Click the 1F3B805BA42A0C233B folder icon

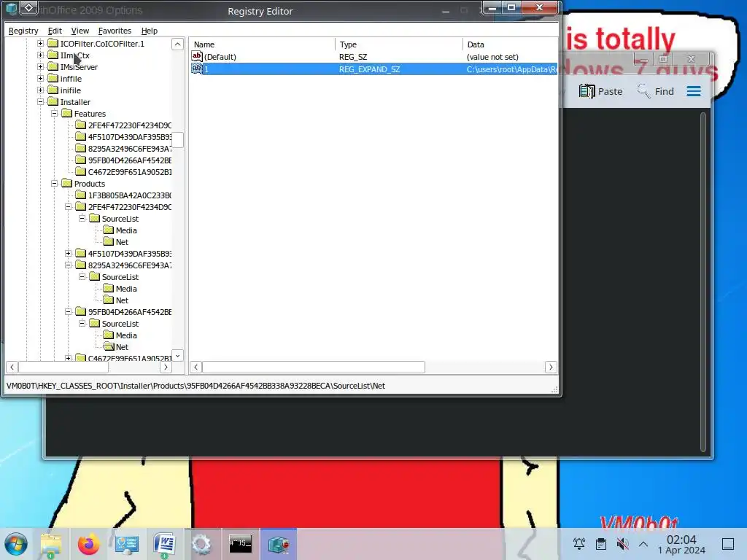click(80, 195)
